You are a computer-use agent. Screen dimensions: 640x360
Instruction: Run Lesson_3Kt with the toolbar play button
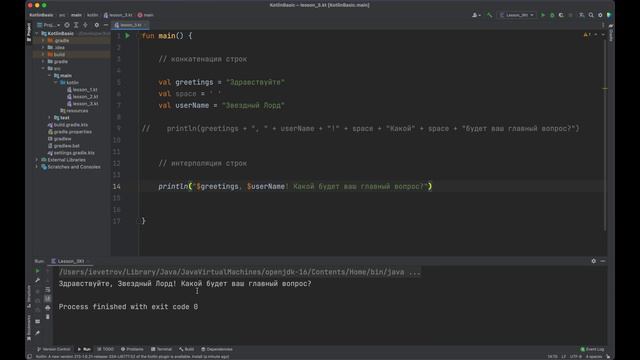pos(543,15)
